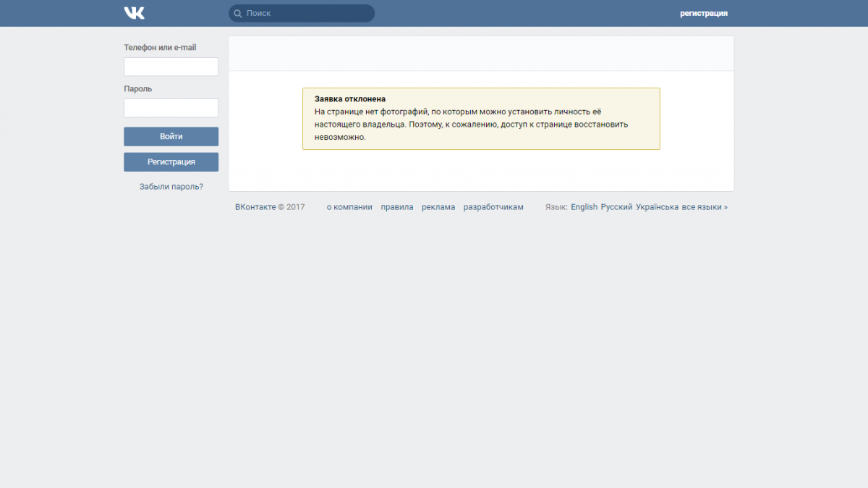Click the magnifier icon in search bar
This screenshot has width=868, height=488.
[x=237, y=13]
